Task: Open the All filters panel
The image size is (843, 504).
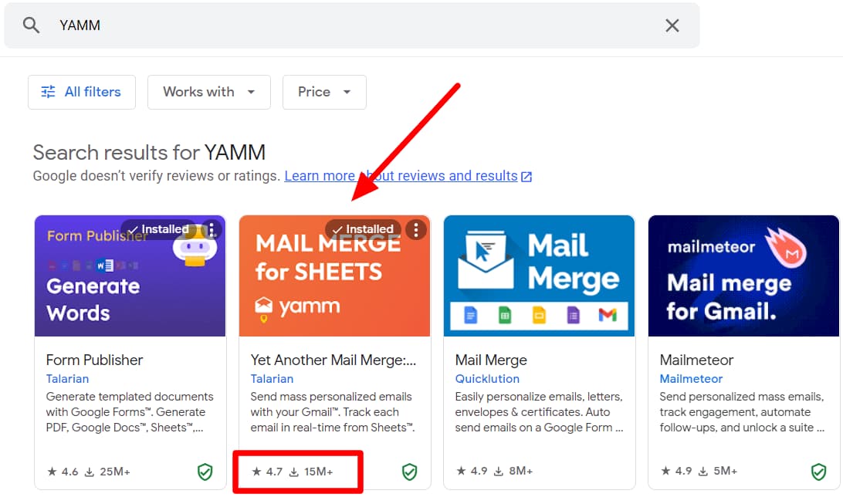Action: click(82, 92)
